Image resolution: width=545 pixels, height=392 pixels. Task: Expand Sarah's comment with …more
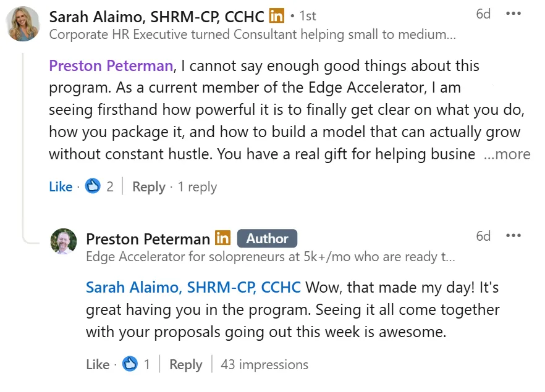[x=507, y=154]
